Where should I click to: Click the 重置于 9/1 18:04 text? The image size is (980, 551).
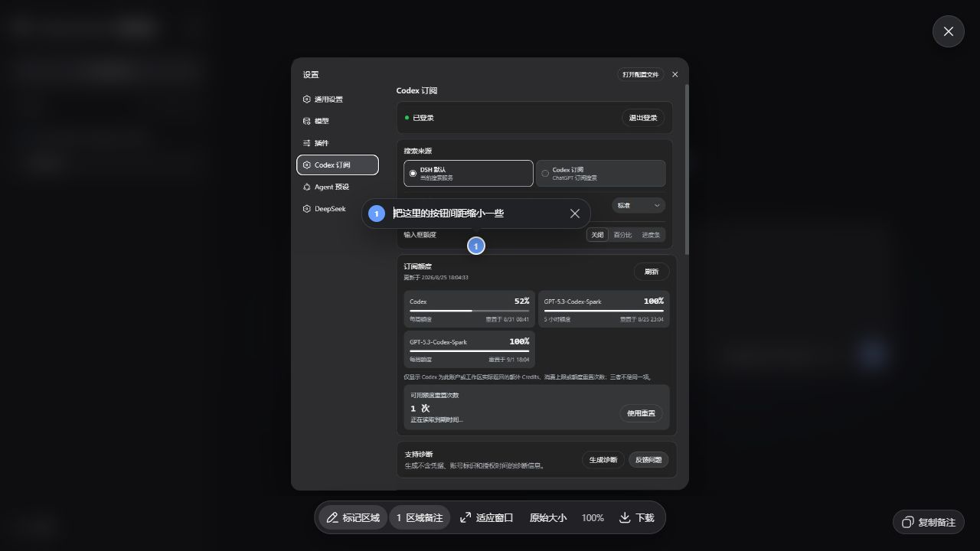coord(509,360)
